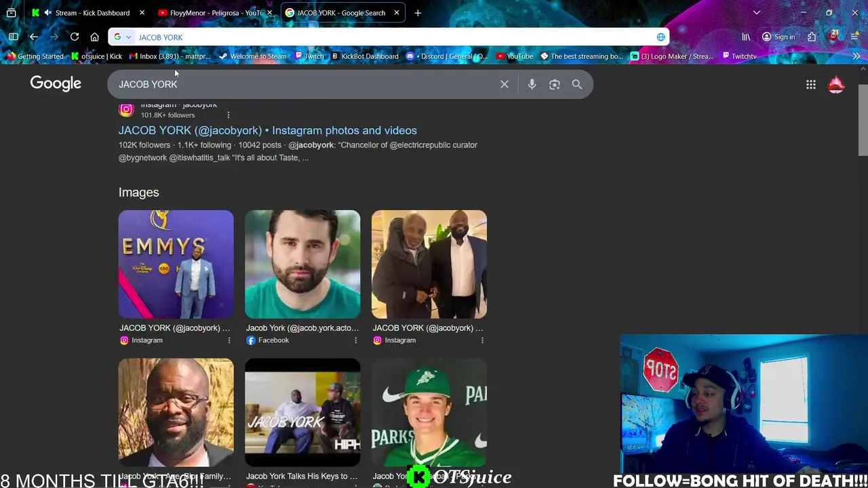Open YouTube bookmark in bookmarks bar

coord(515,56)
